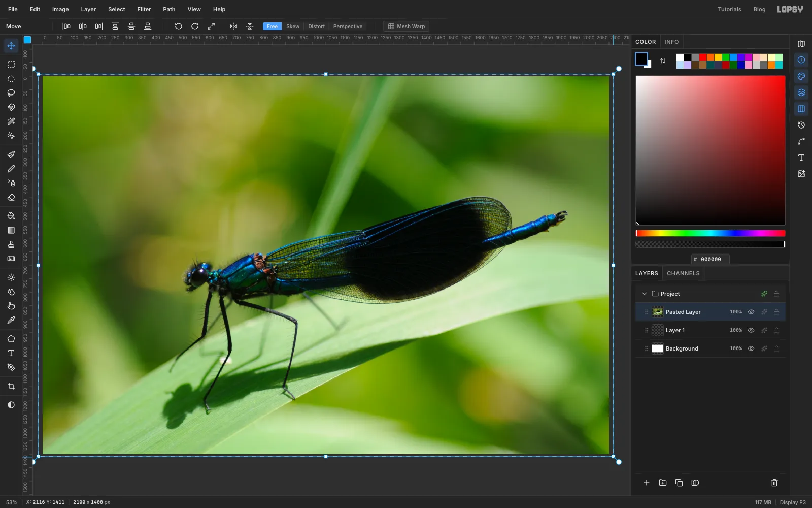This screenshot has width=812, height=508.
Task: Hide the Pasted Layer visibility eye
Action: pos(751,312)
